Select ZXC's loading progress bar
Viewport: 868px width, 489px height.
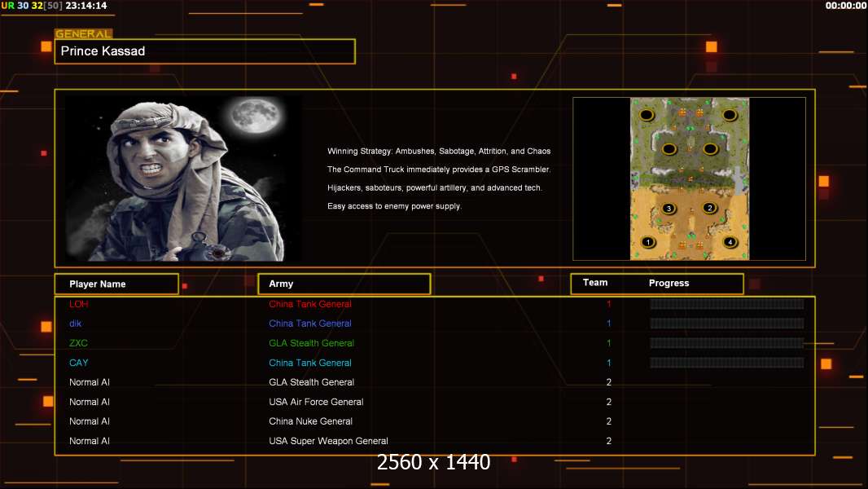click(x=727, y=343)
